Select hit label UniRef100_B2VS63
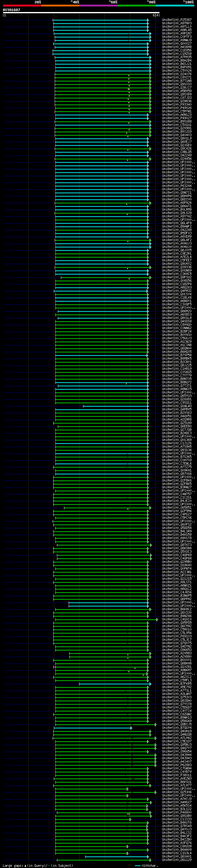 point(177,412)
